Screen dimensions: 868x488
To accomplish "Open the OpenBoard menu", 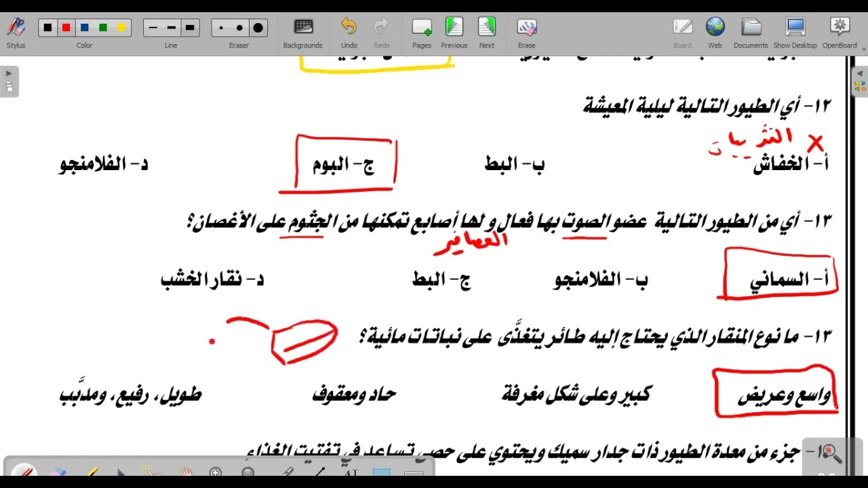I will 840,33.
